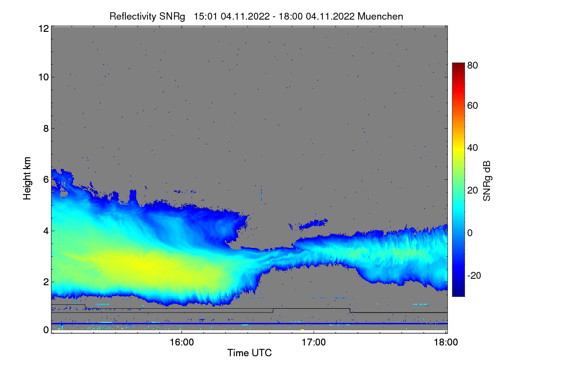Click the 16:00 time tick label

pyautogui.click(x=181, y=343)
